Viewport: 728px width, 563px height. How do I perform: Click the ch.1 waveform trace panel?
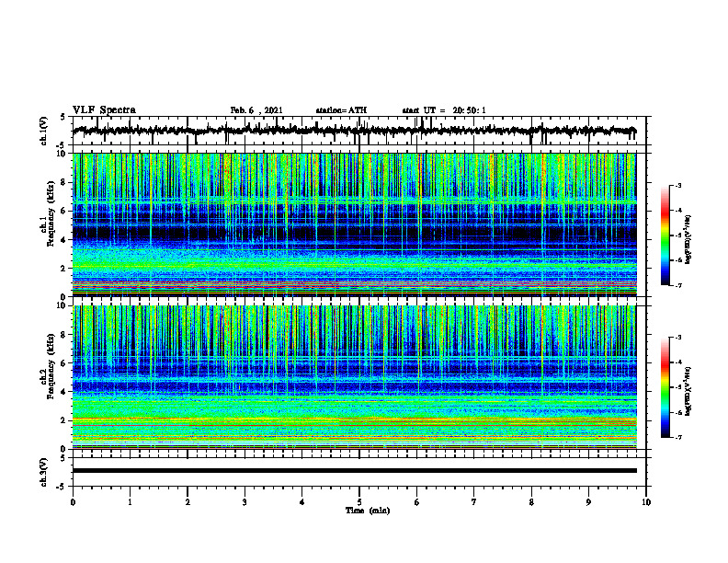(358, 131)
